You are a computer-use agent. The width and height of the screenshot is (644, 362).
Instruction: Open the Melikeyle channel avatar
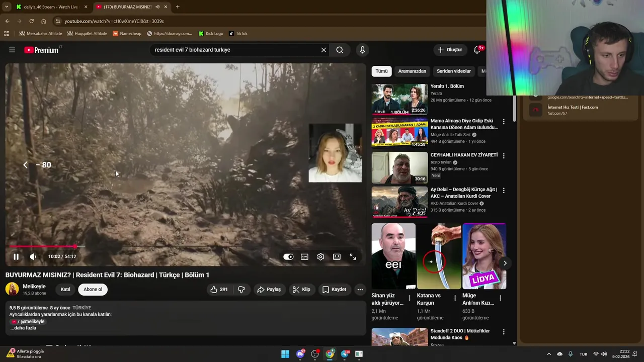tap(12, 289)
